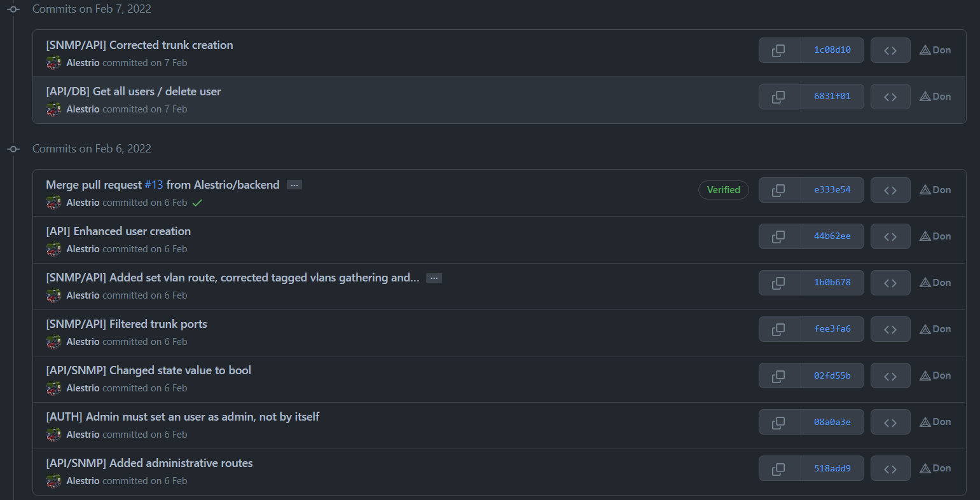
Task: Open the Verified signature badge
Action: pos(724,190)
